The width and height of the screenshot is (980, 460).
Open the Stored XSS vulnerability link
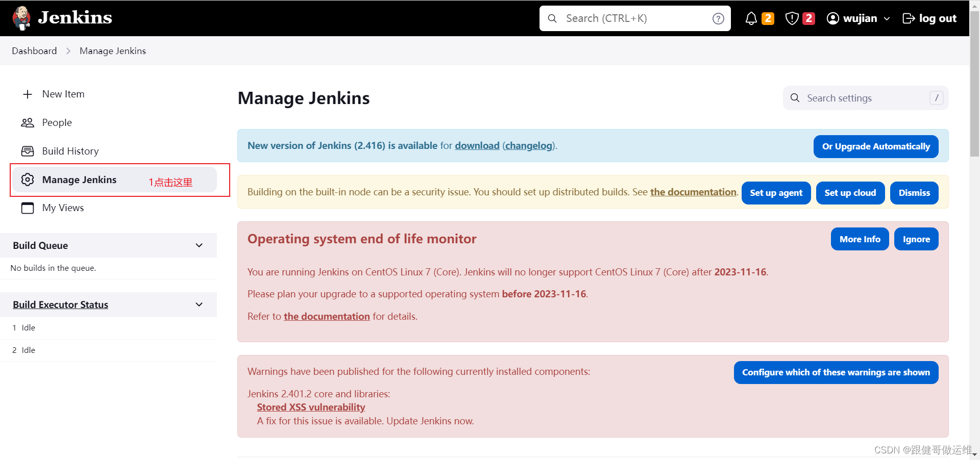(311, 407)
